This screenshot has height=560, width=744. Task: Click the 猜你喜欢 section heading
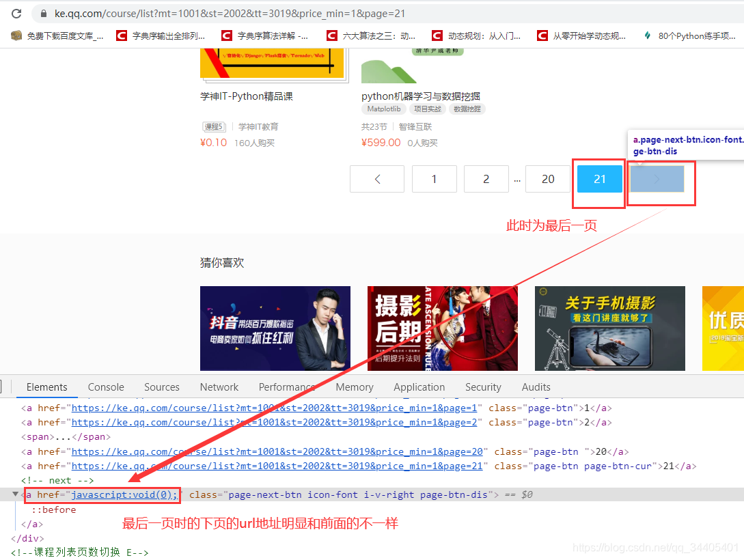tap(221, 263)
